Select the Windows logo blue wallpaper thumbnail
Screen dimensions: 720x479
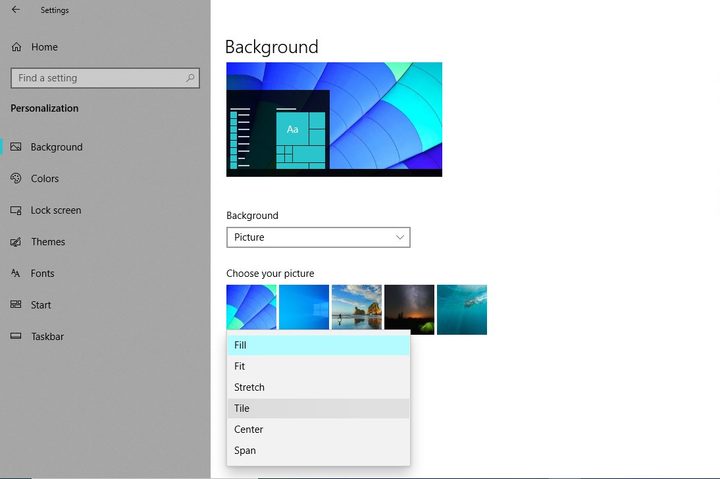(x=304, y=307)
